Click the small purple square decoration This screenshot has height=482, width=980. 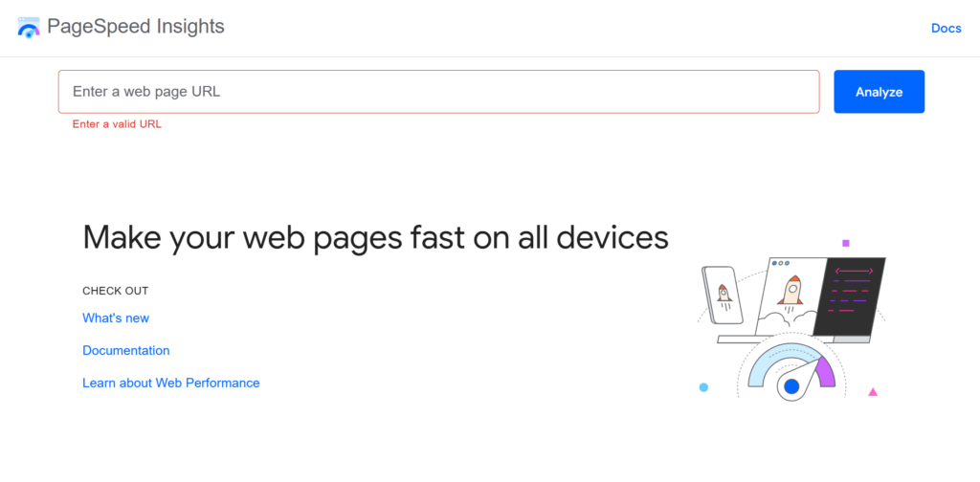[x=846, y=243]
